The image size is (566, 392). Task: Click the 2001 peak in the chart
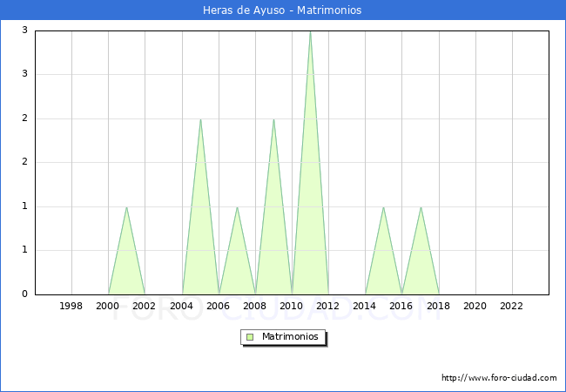pyautogui.click(x=126, y=206)
